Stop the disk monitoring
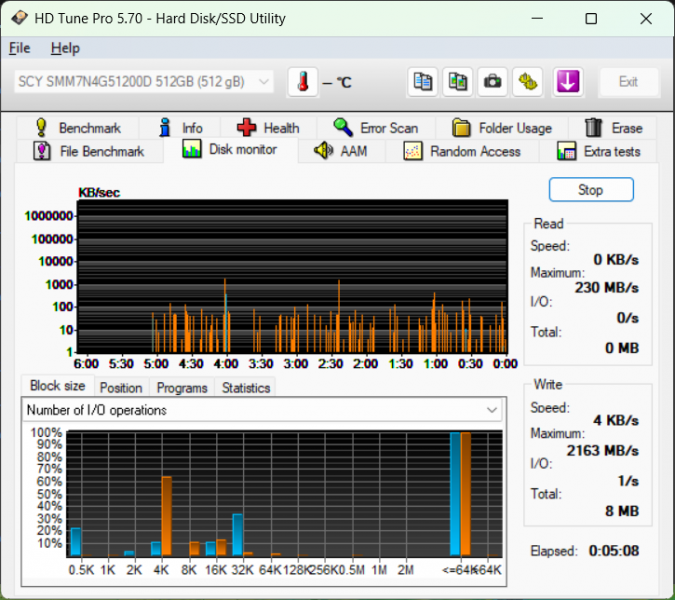The height and width of the screenshot is (600, 675). (x=591, y=189)
